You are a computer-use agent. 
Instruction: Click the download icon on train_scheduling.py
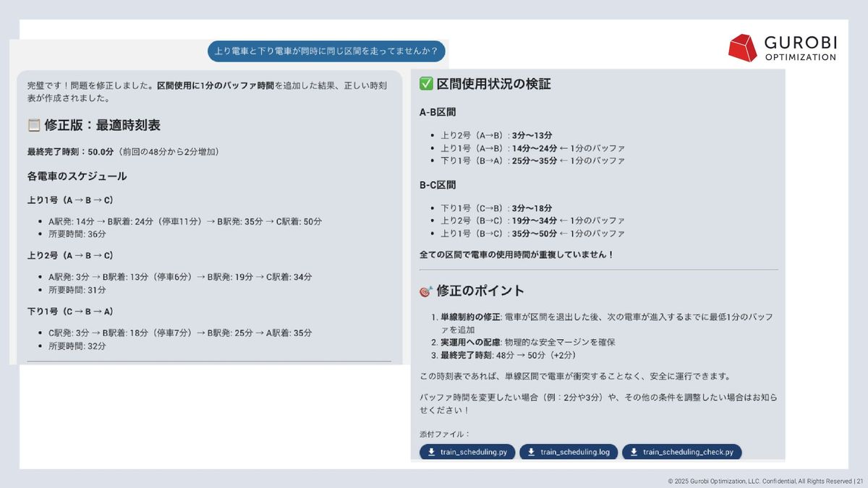point(431,453)
